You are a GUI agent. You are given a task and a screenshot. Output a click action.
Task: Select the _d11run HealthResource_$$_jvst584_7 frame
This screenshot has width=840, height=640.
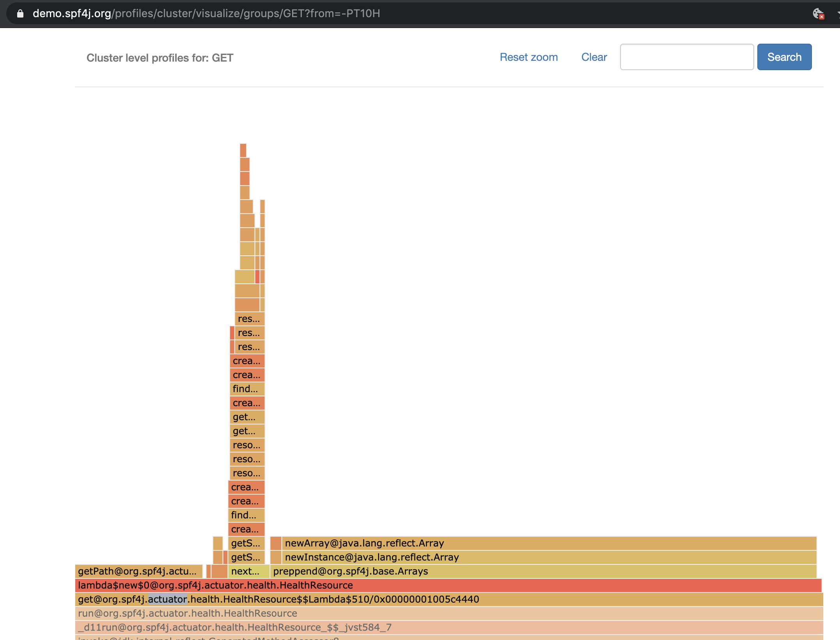pyautogui.click(x=449, y=627)
